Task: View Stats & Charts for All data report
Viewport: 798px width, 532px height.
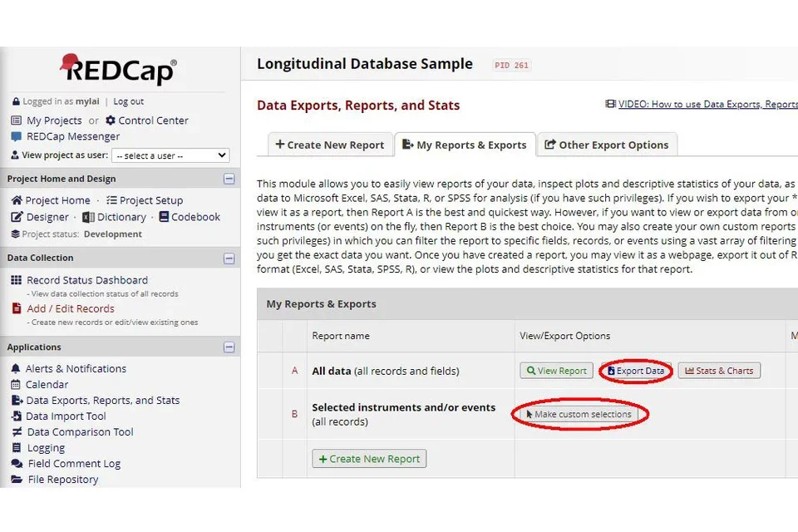Action: tap(718, 371)
